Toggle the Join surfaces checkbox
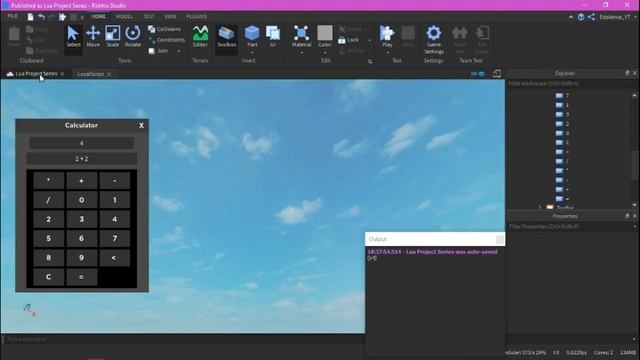 (152, 51)
